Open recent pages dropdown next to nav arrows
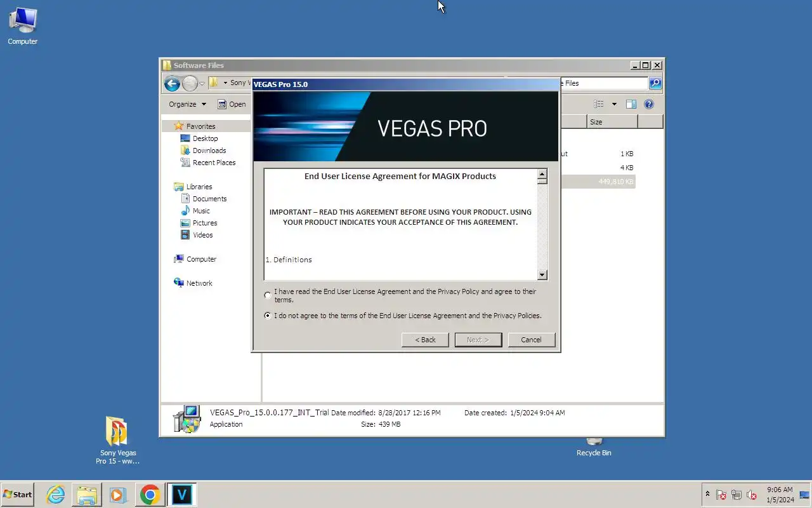Image resolution: width=812 pixels, height=508 pixels. coord(202,84)
